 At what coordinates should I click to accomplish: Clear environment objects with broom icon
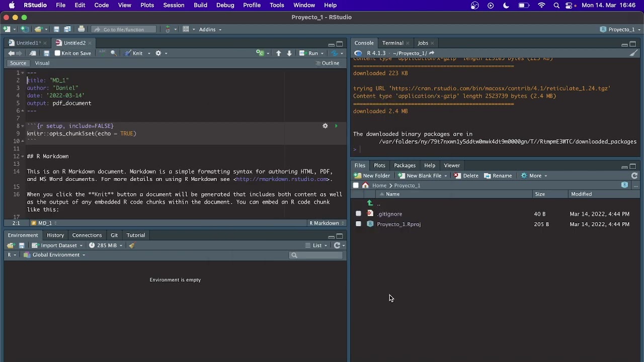click(132, 245)
